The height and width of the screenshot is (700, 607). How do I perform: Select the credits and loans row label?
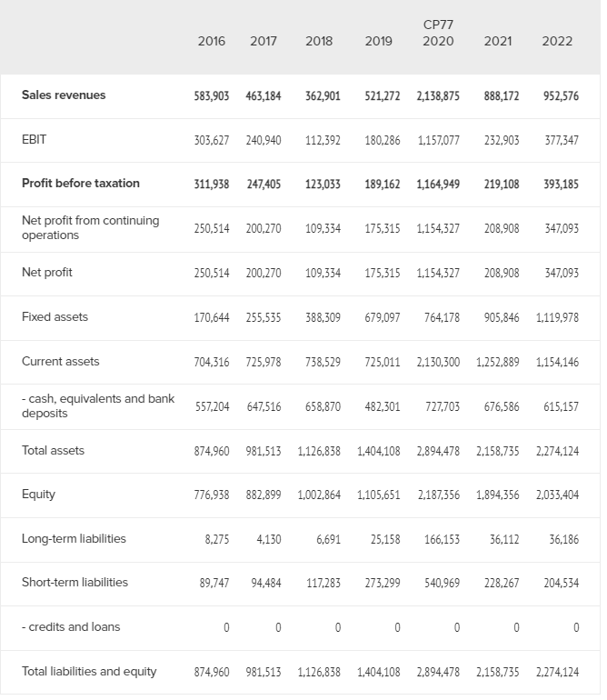(x=71, y=626)
